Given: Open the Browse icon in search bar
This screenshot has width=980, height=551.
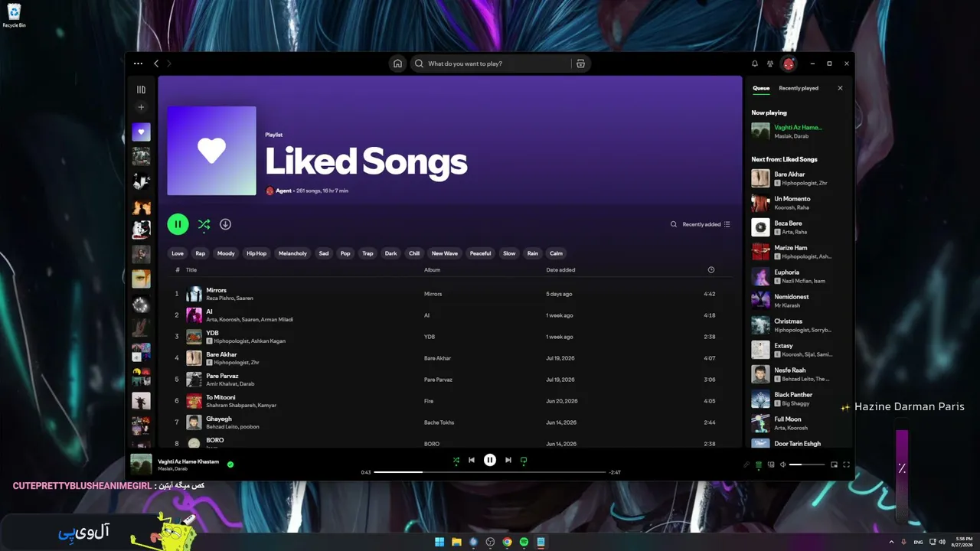Looking at the screenshot, I should tap(580, 64).
